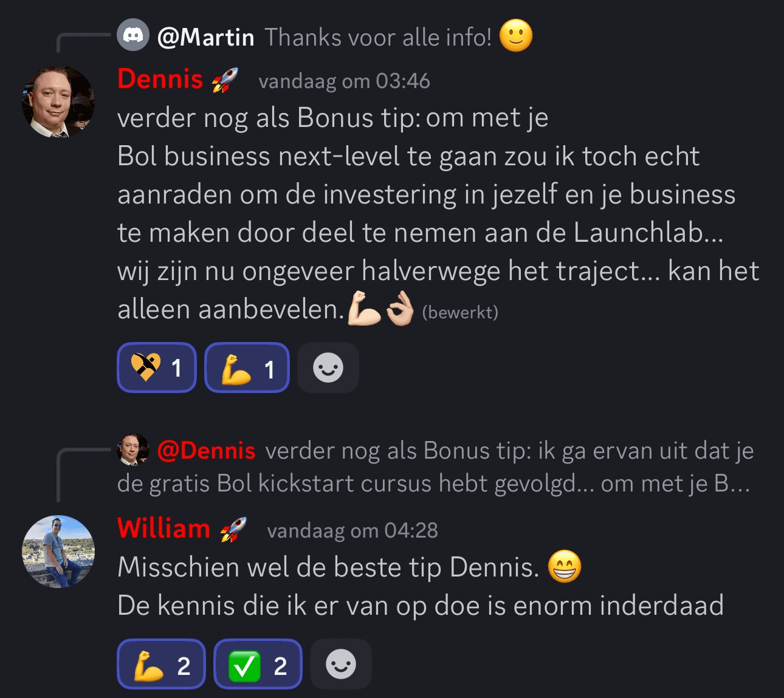
Task: Add a reaction to William's message
Action: coord(341,664)
